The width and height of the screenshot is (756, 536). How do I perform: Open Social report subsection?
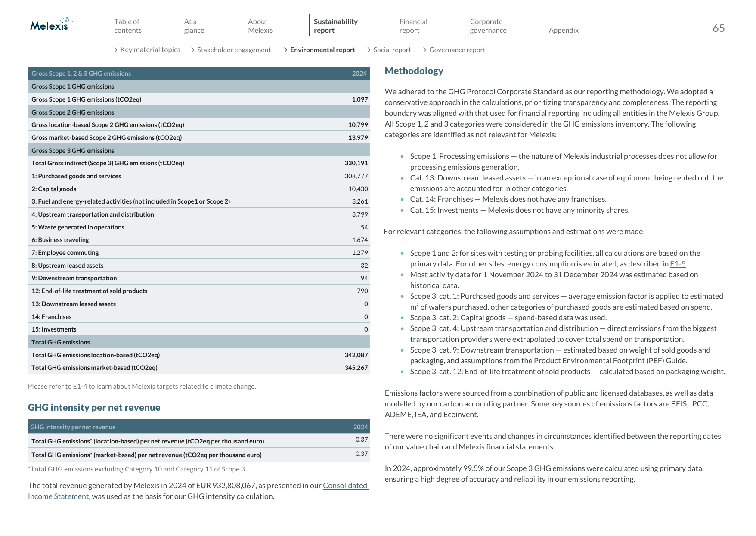click(x=392, y=50)
